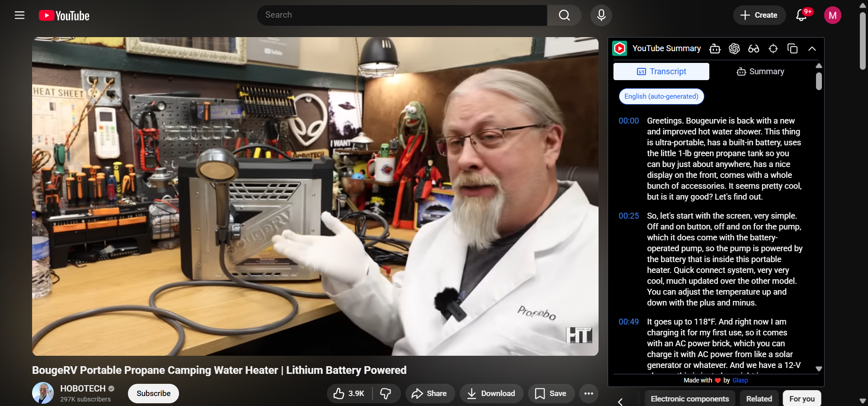
Task: Open the HOBOTECH channel name link
Action: coord(83,388)
